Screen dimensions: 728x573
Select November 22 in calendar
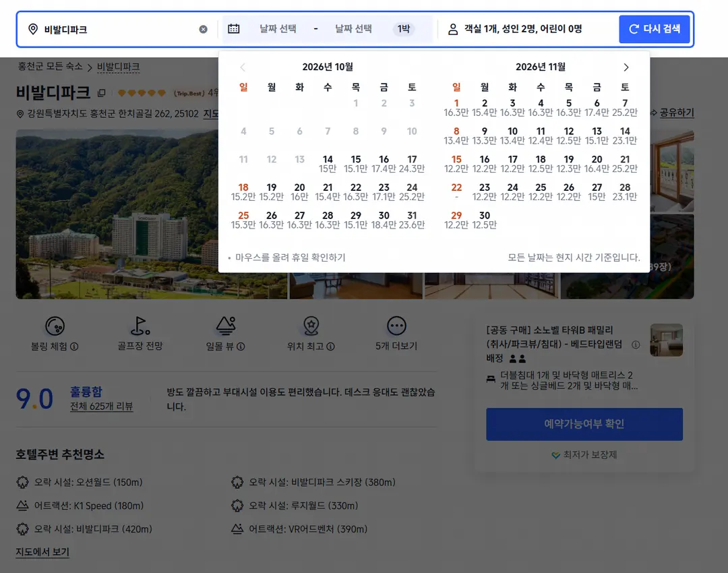[456, 191]
